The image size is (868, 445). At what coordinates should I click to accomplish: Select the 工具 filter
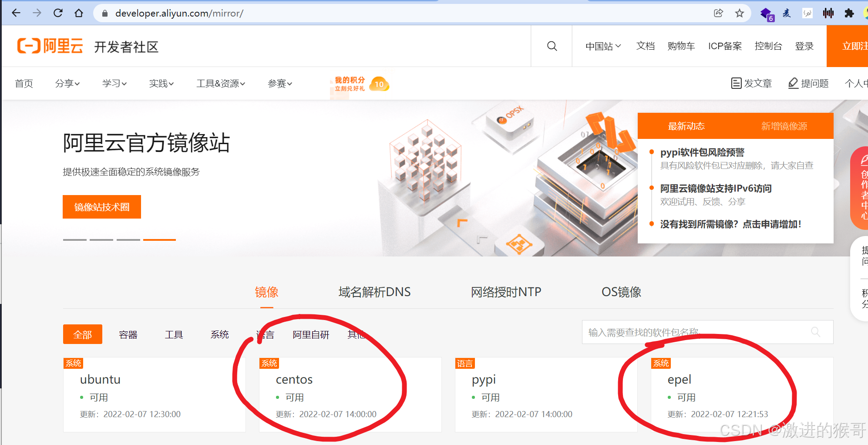(x=174, y=334)
